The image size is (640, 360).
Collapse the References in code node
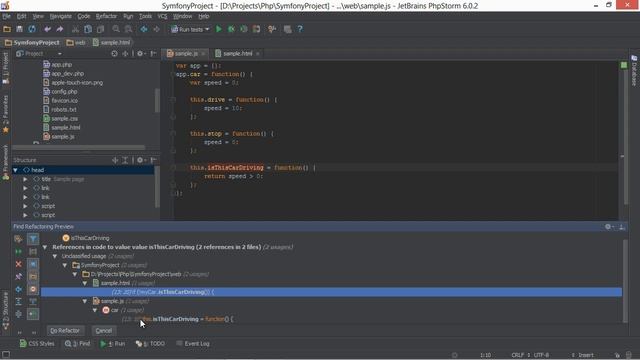click(45, 247)
